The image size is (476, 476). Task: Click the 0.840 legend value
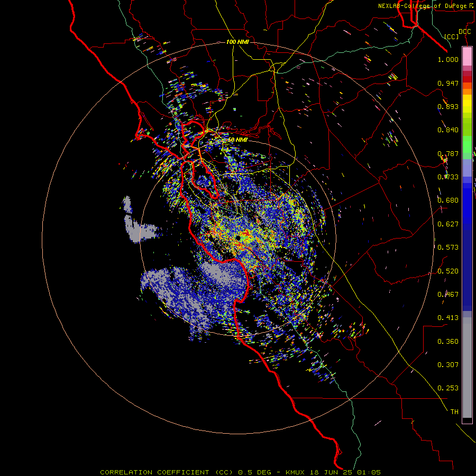[448, 130]
